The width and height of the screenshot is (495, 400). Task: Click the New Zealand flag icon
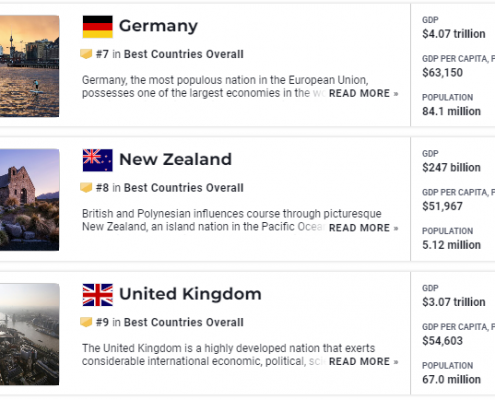(98, 160)
